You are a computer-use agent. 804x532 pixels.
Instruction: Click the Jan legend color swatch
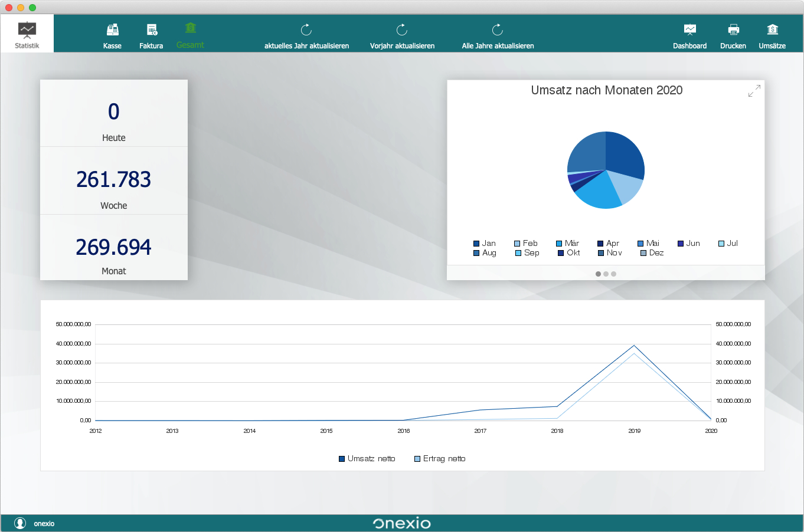[476, 244]
